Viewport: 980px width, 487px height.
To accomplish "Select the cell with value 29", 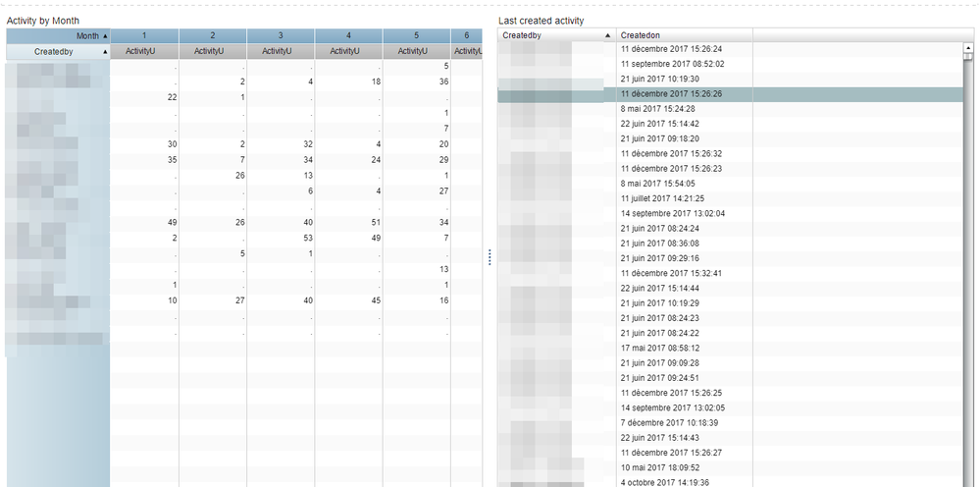I will click(x=417, y=160).
